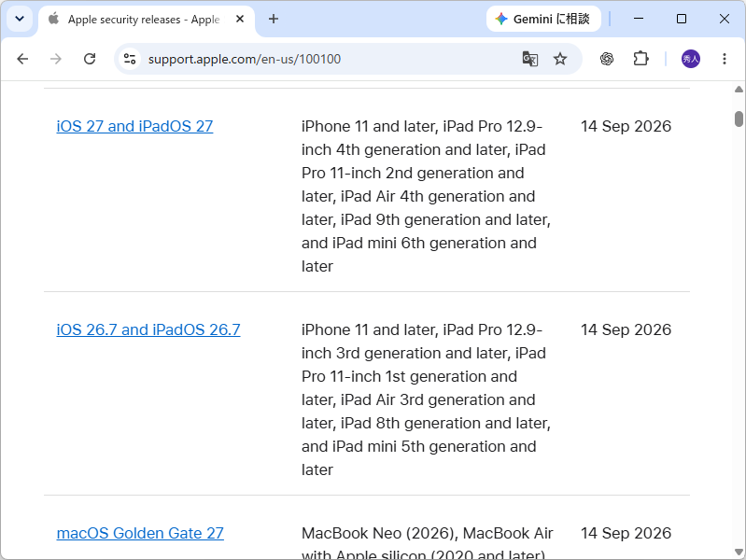Click text "inch 3rd generation and later, iPad"
Viewport: 746px width, 560px height.
coord(424,353)
